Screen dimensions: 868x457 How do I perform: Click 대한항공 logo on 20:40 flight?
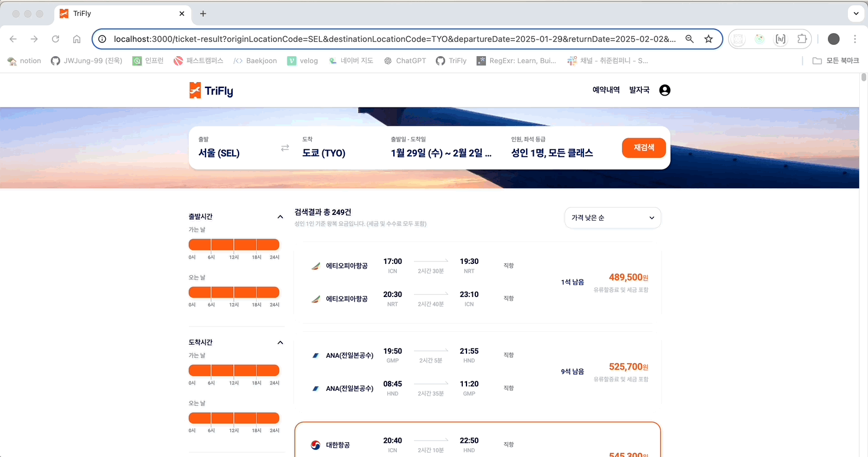click(x=316, y=445)
